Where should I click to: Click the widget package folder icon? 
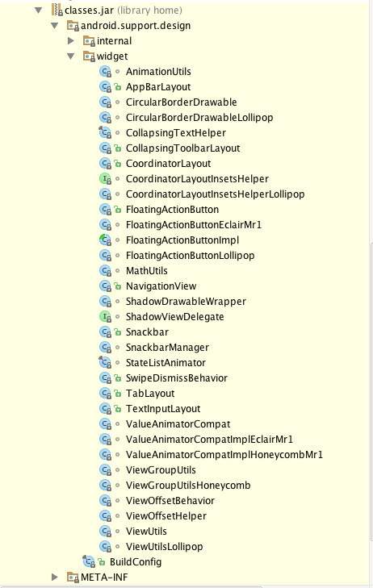tap(89, 56)
